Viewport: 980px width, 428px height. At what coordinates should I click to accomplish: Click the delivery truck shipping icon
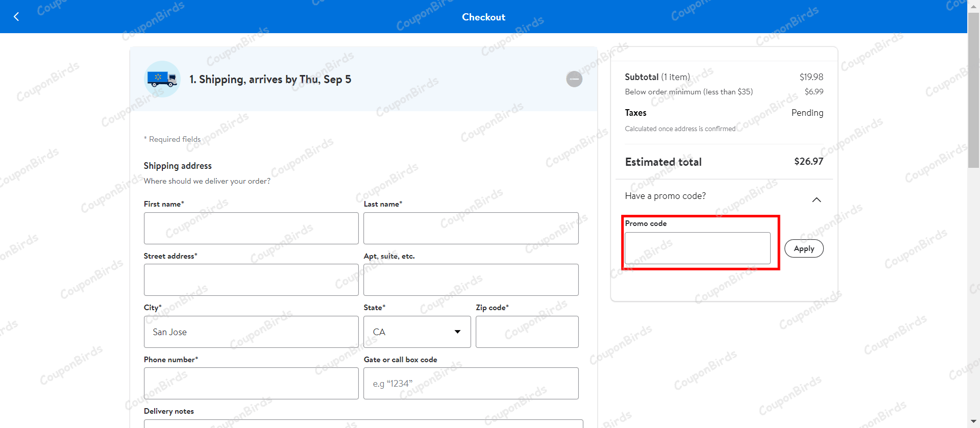click(162, 79)
